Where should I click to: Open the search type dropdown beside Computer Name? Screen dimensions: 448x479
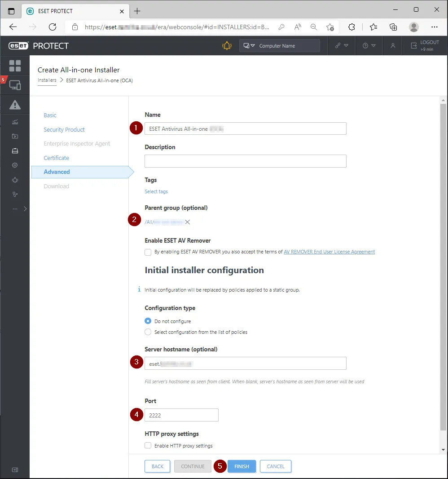click(249, 46)
